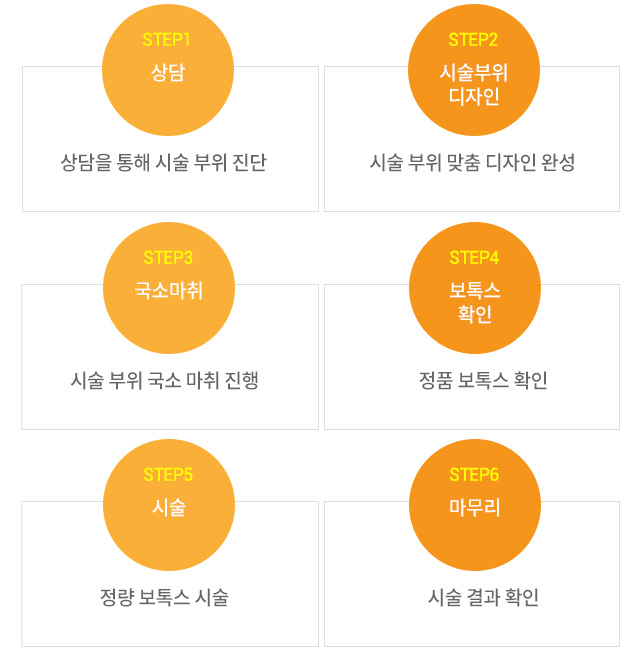Click the yellow STEP4 label
The width and height of the screenshot is (640, 647).
[x=474, y=258]
